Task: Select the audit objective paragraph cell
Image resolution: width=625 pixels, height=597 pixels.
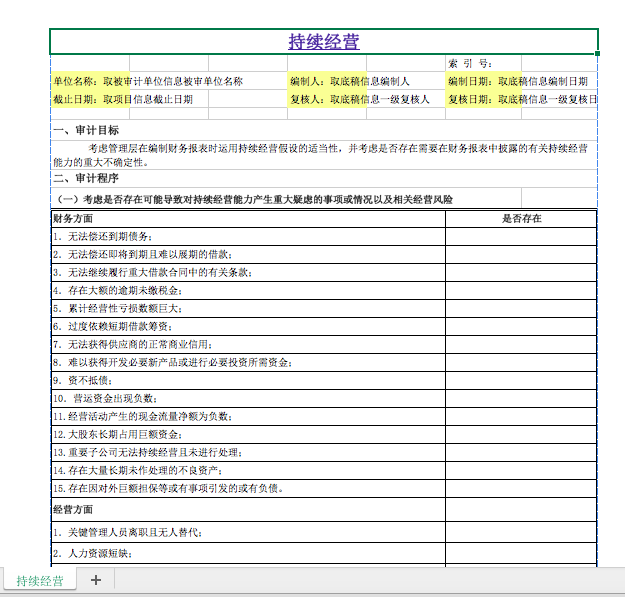Action: click(324, 155)
